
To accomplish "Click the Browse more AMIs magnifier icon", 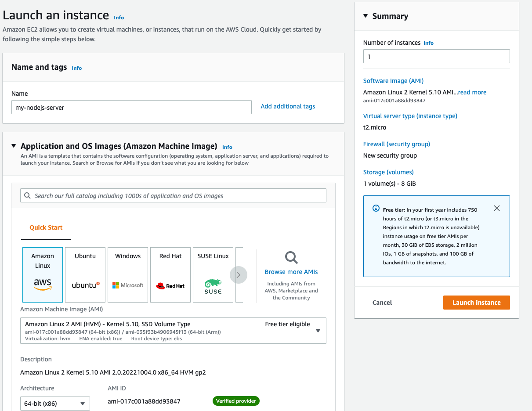I will click(x=291, y=258).
